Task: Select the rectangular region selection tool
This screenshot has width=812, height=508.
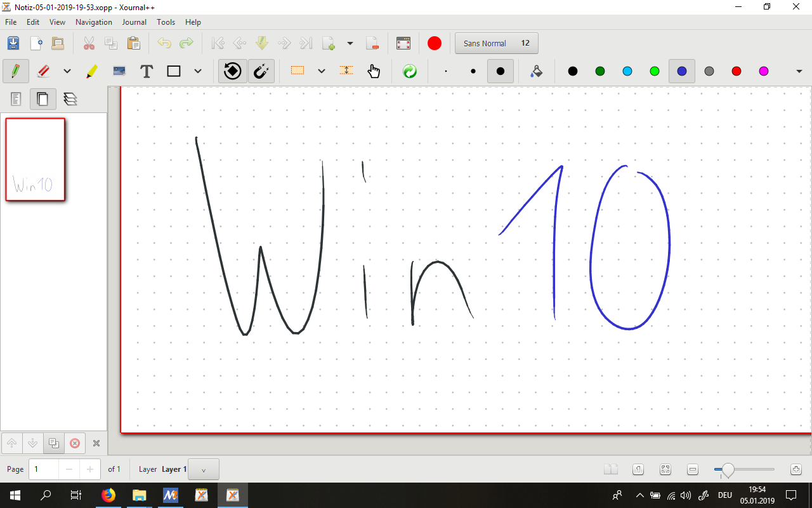Action: tap(298, 71)
